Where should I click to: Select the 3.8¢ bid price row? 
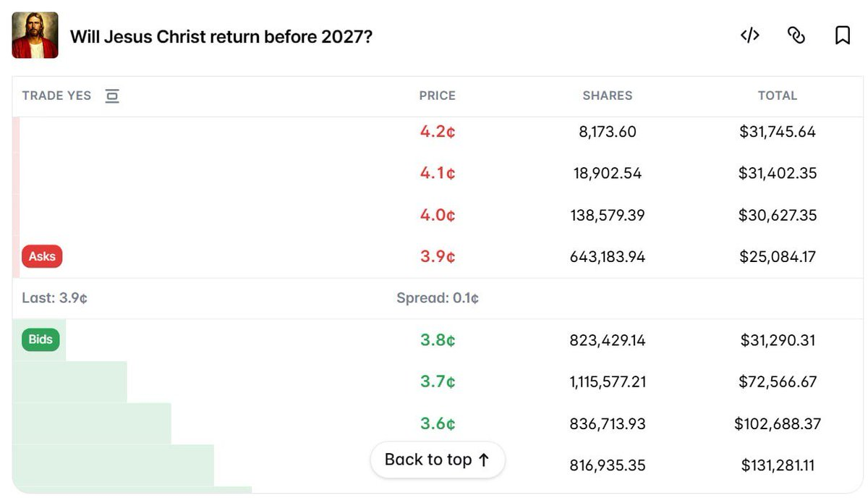point(436,339)
